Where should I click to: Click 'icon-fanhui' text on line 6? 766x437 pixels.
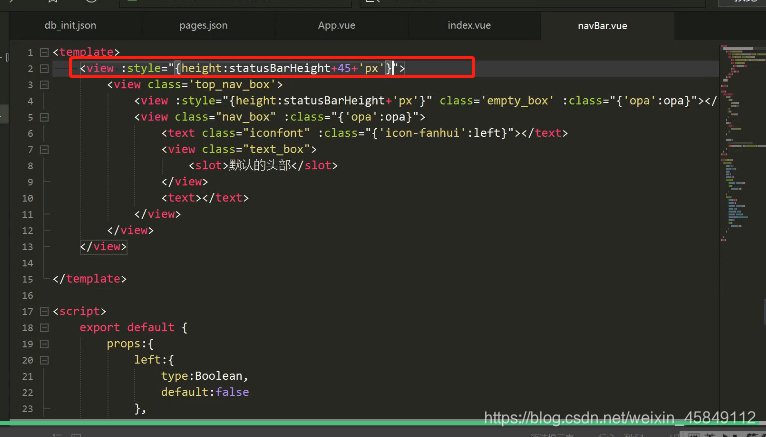pos(423,133)
